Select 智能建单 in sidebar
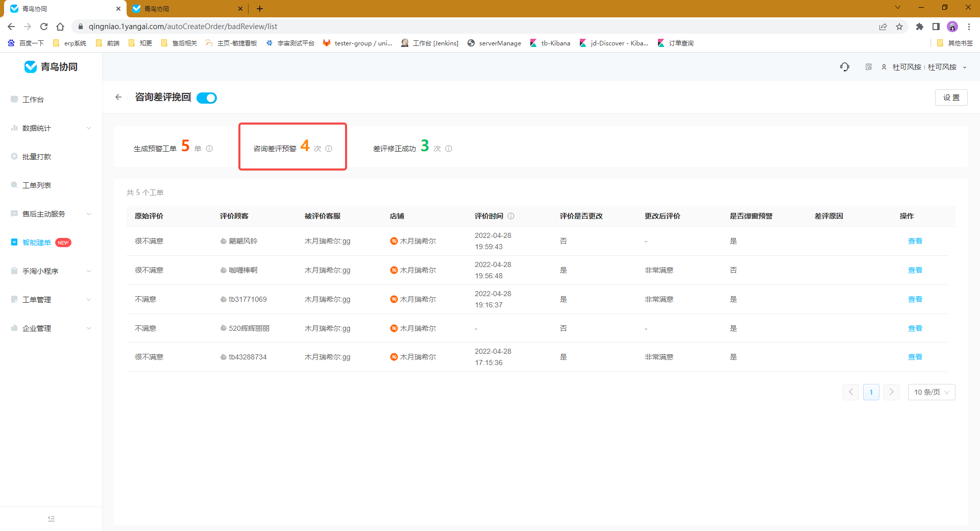This screenshot has height=531, width=980. click(37, 243)
